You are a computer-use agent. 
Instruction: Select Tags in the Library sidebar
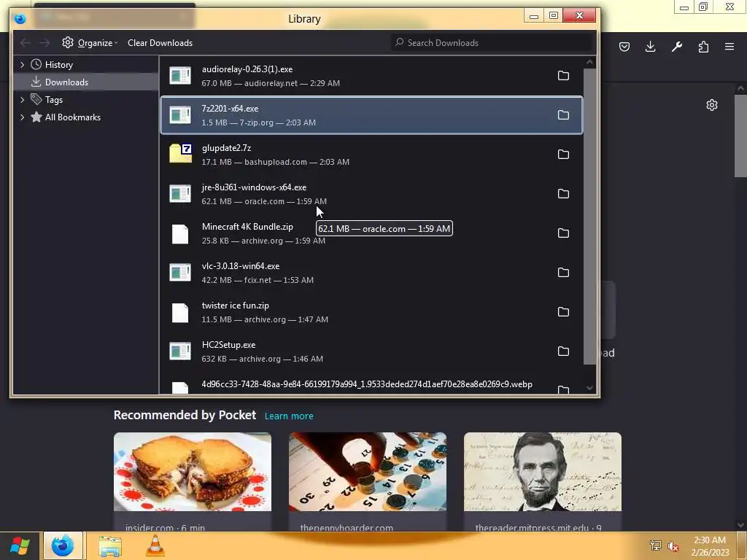pyautogui.click(x=86, y=99)
